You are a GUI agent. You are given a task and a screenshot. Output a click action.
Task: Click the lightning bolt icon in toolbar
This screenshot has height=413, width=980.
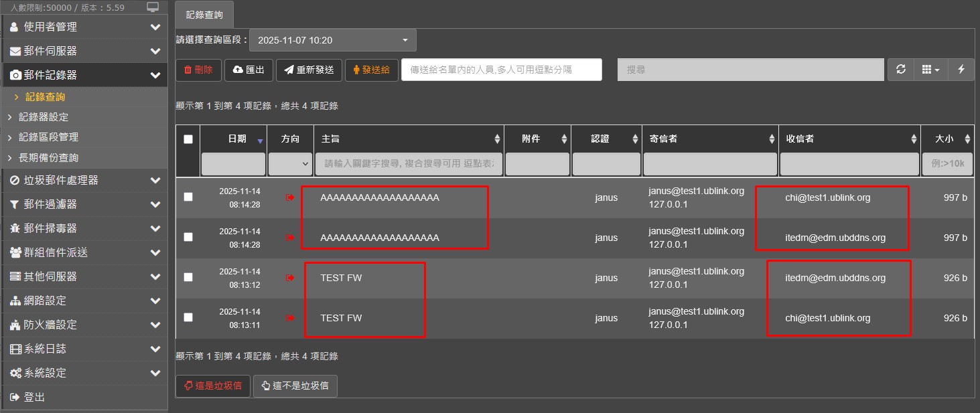pos(961,70)
